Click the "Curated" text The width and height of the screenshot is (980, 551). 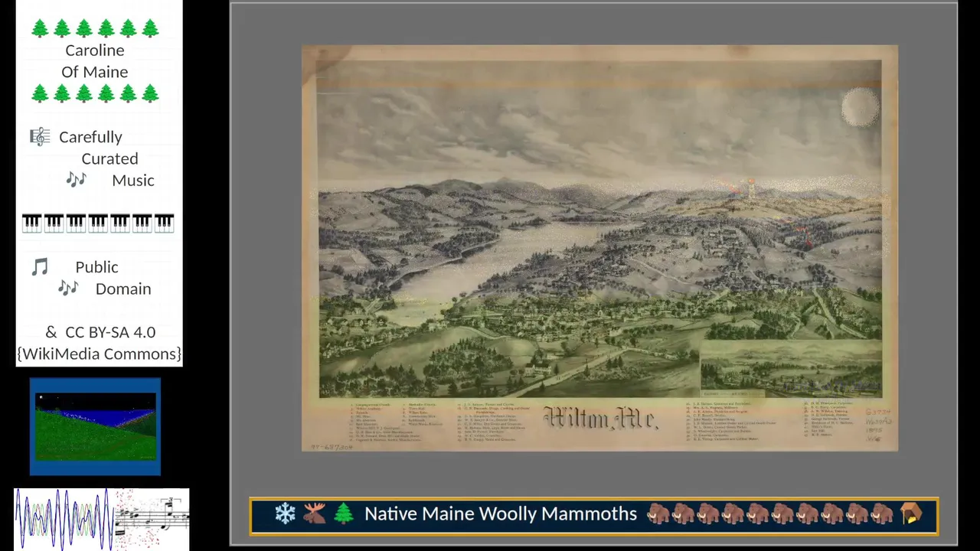[109, 158]
